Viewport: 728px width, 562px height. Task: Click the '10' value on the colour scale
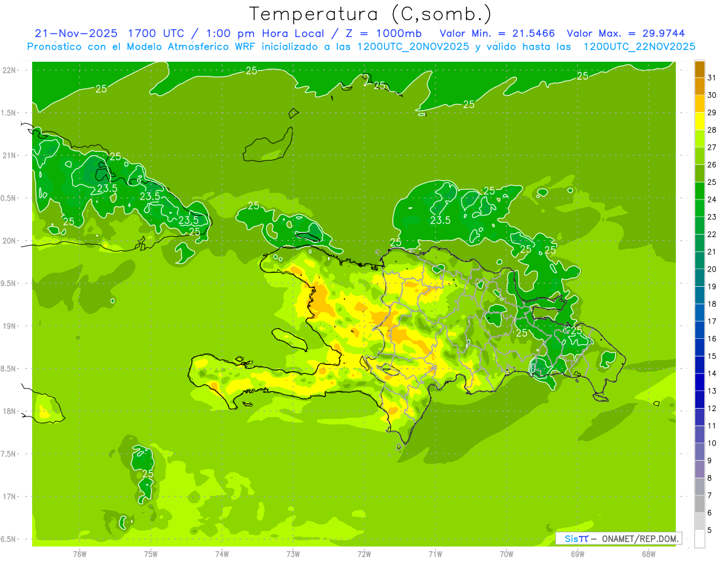(712, 443)
